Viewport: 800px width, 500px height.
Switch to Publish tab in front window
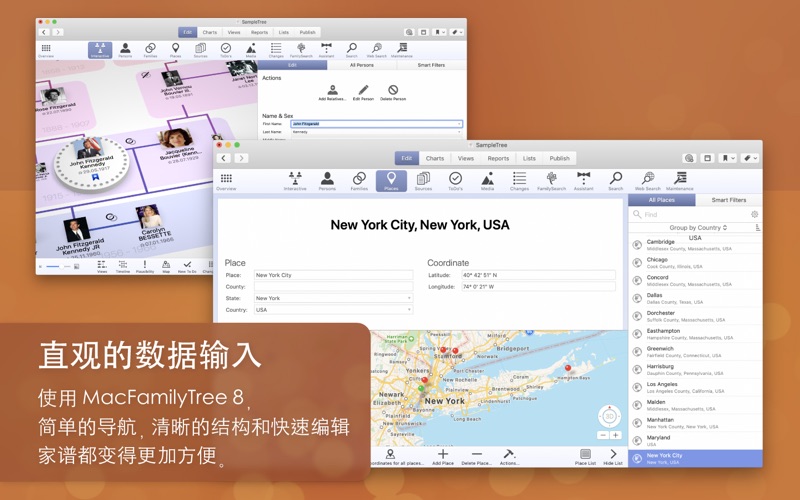559,158
